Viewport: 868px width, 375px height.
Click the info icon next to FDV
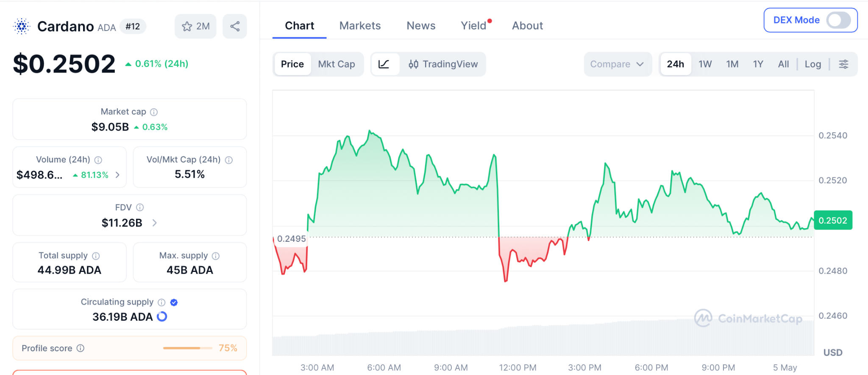click(140, 207)
